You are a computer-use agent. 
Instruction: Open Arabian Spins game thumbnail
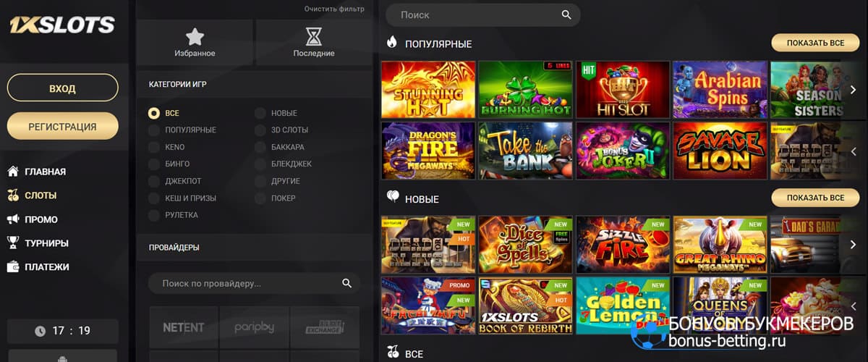click(x=720, y=89)
